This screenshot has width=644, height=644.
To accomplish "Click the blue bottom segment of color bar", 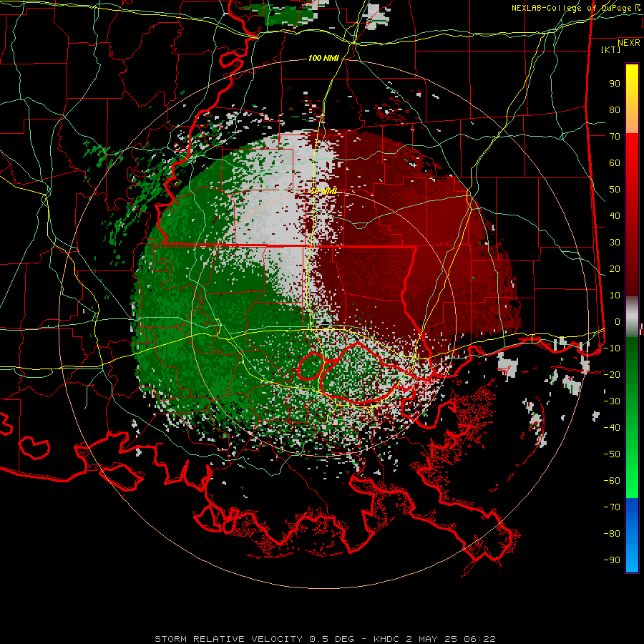I will [632, 535].
